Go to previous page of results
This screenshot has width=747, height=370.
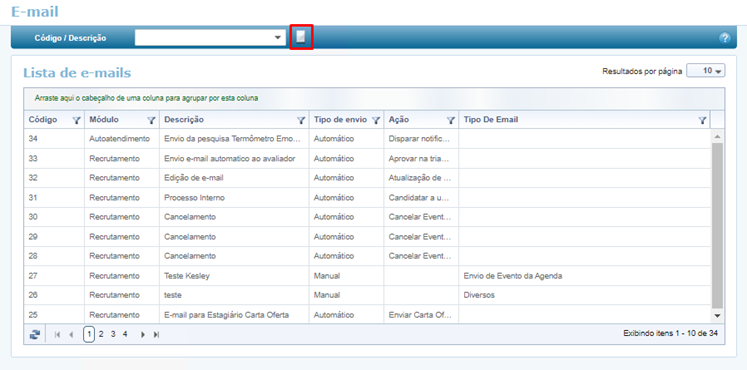tap(71, 335)
